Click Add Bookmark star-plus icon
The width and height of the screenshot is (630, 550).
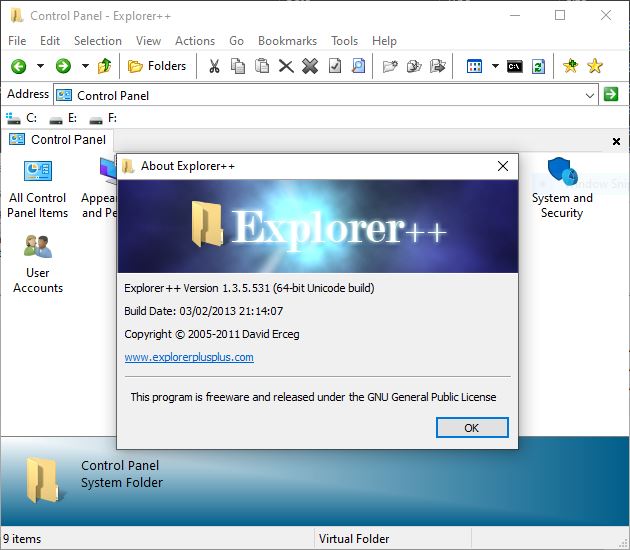tap(570, 66)
